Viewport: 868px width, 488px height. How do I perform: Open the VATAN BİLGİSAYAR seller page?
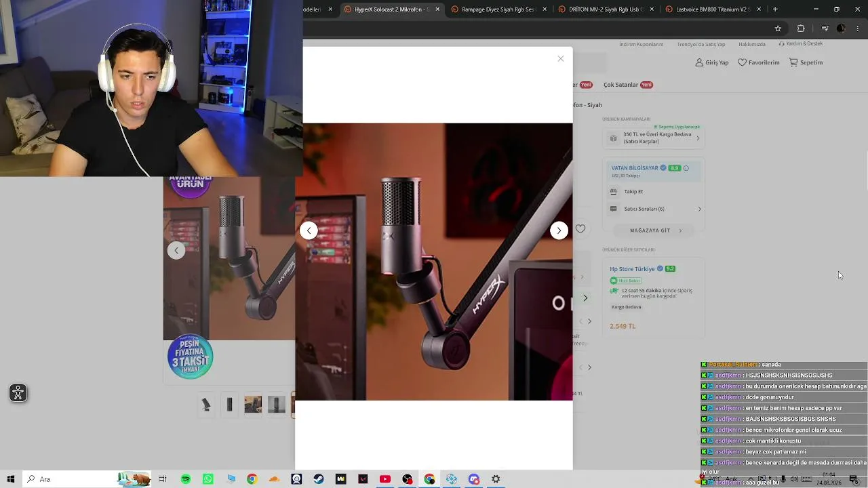(635, 168)
